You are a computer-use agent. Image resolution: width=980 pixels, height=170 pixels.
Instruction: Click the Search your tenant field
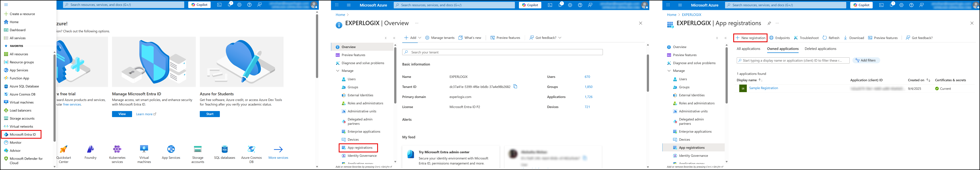(x=502, y=52)
